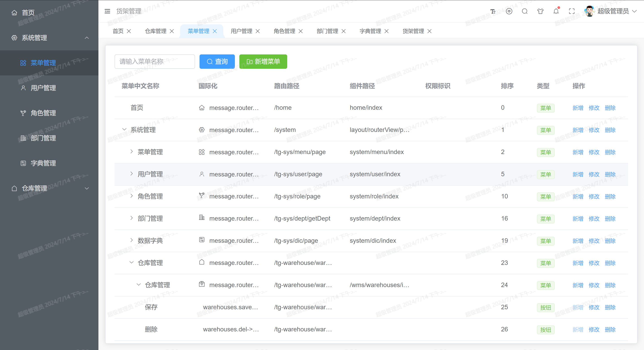Close the 字典管理 tab with its X
The width and height of the screenshot is (644, 350).
click(x=387, y=31)
